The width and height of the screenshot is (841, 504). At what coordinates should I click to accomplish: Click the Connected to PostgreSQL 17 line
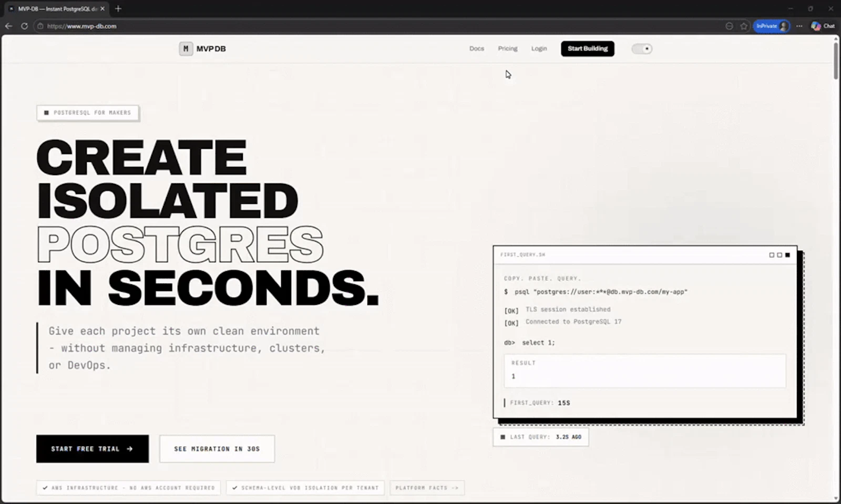point(562,322)
